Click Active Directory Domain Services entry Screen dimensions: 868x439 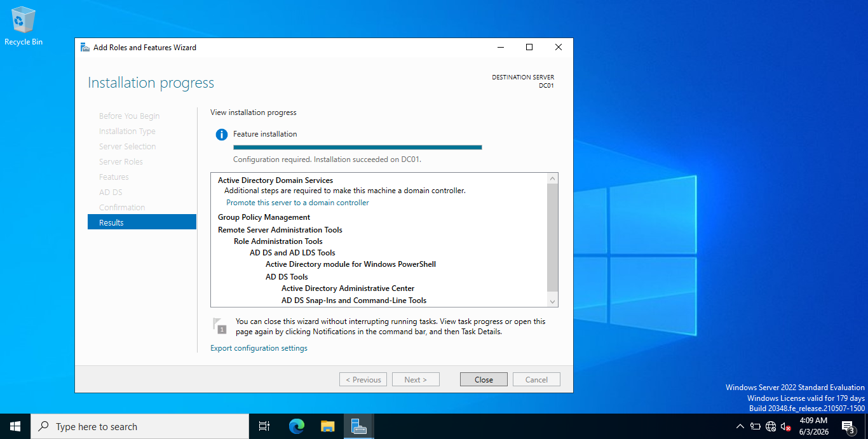coord(275,180)
